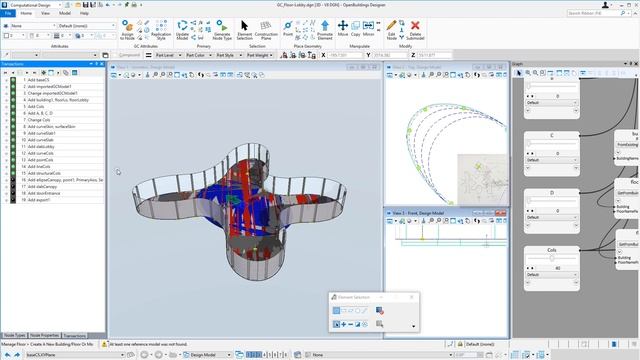Toggle status marker of transaction 10 Add curveSlab
This screenshot has height=360, width=640.
point(13,140)
